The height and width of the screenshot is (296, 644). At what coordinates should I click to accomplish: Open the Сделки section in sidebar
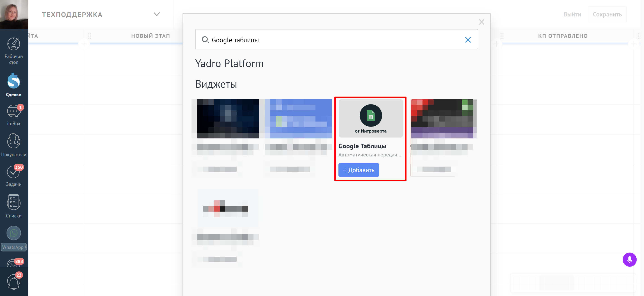(x=14, y=85)
